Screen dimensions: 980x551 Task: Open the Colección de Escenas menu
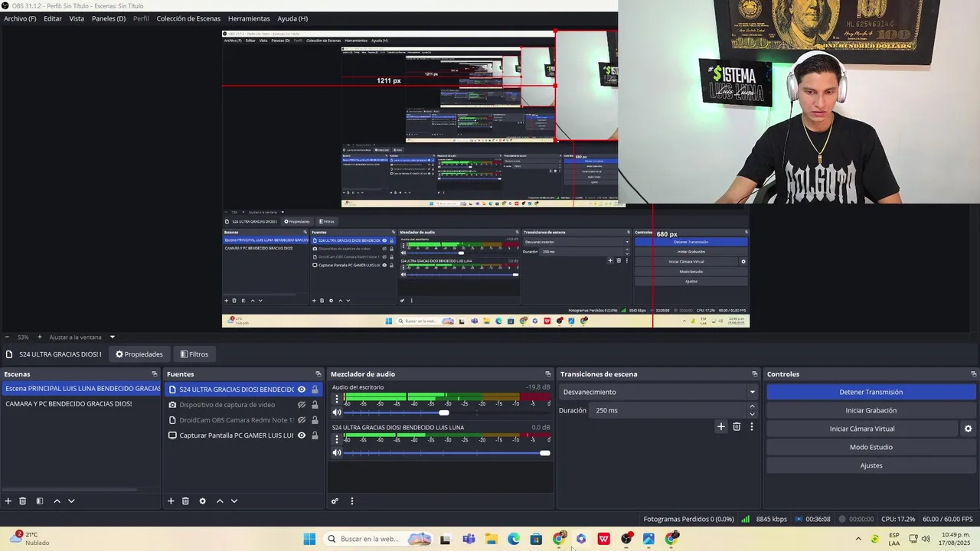(x=188, y=18)
